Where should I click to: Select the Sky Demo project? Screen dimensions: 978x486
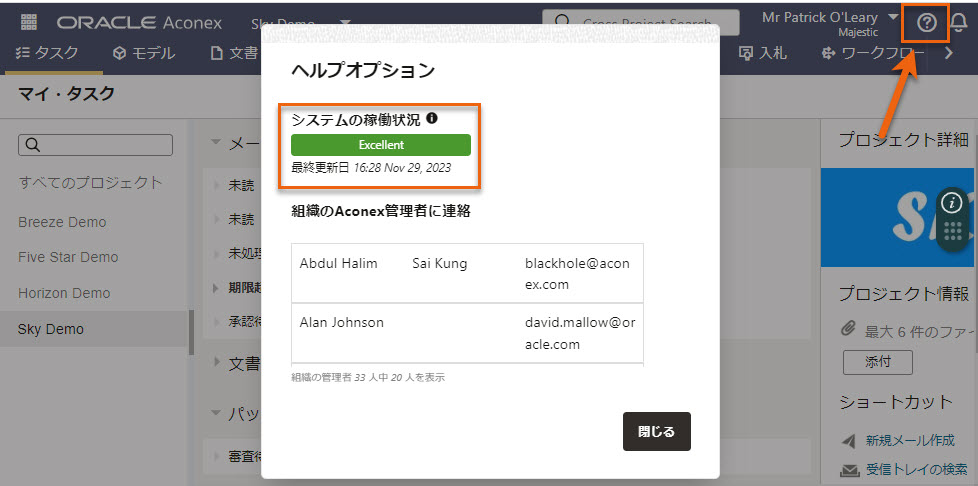[x=94, y=329]
